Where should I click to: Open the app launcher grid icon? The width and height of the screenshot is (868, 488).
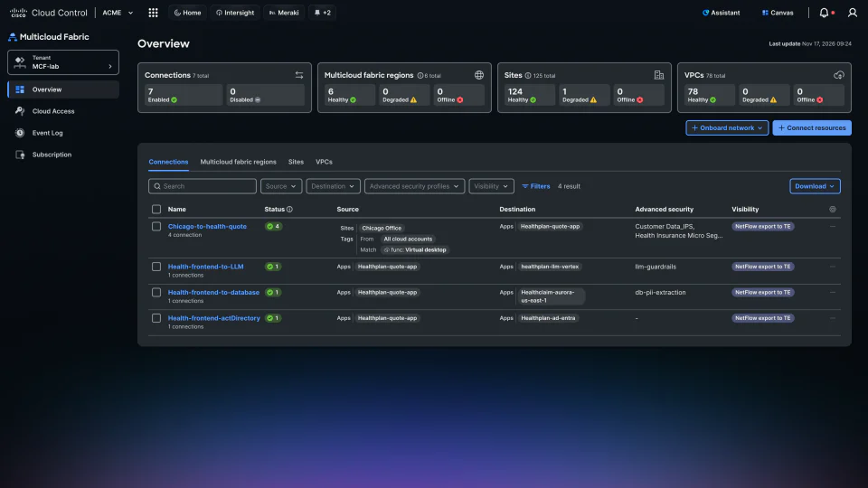point(154,13)
